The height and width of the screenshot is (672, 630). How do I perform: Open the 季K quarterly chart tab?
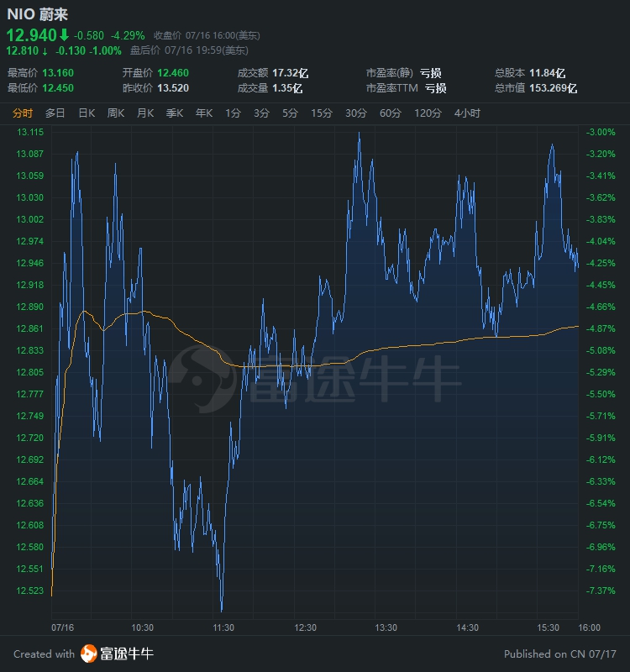click(x=175, y=113)
